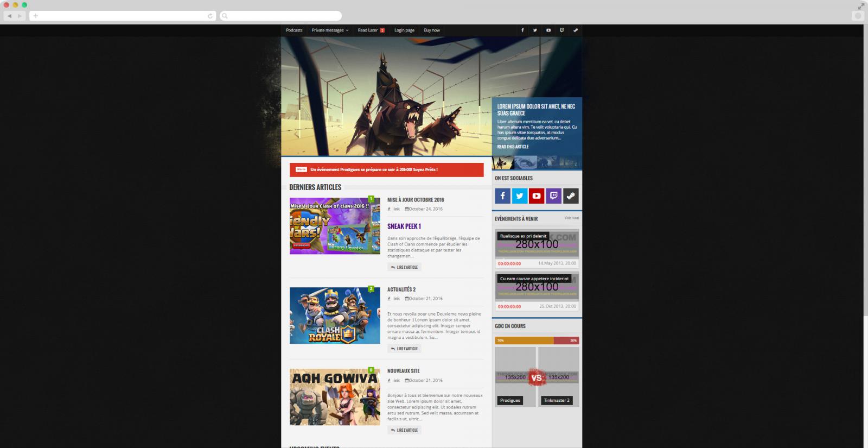Click the red 30% portion of the war bar
This screenshot has height=448, width=868.
pos(566,340)
